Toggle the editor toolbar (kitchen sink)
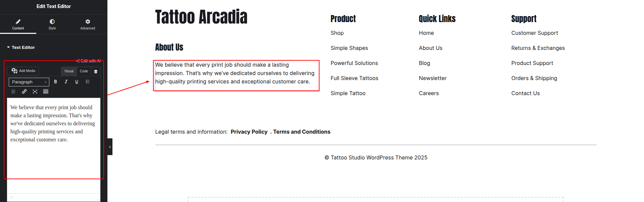The height and width of the screenshot is (202, 644). 46,91
